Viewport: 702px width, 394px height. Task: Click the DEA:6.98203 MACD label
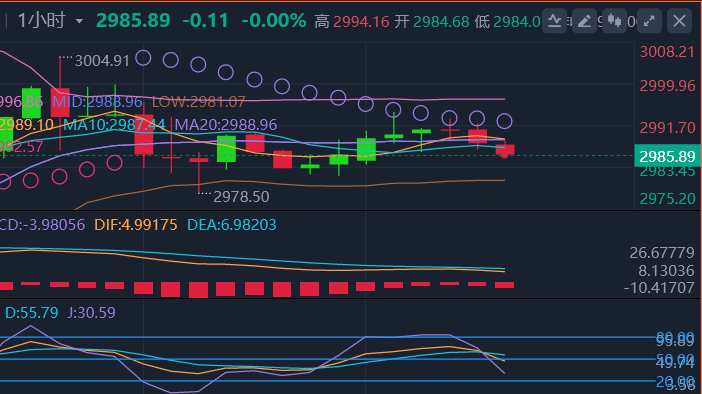tap(231, 225)
